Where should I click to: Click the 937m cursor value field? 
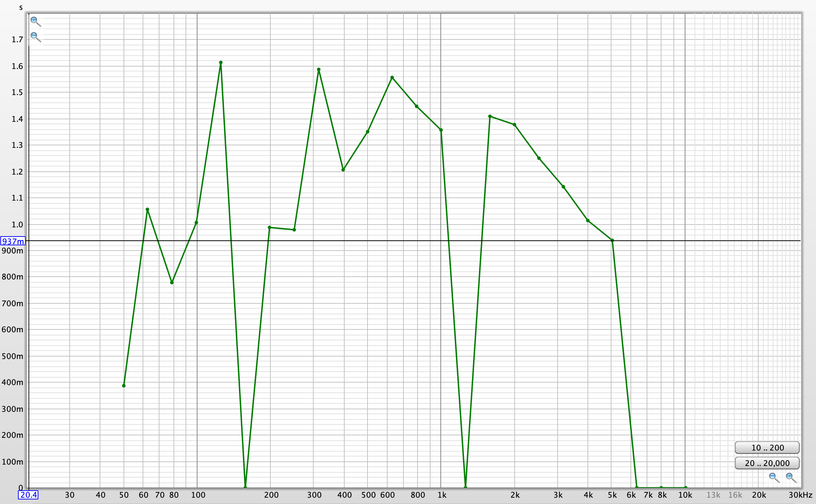pyautogui.click(x=13, y=241)
